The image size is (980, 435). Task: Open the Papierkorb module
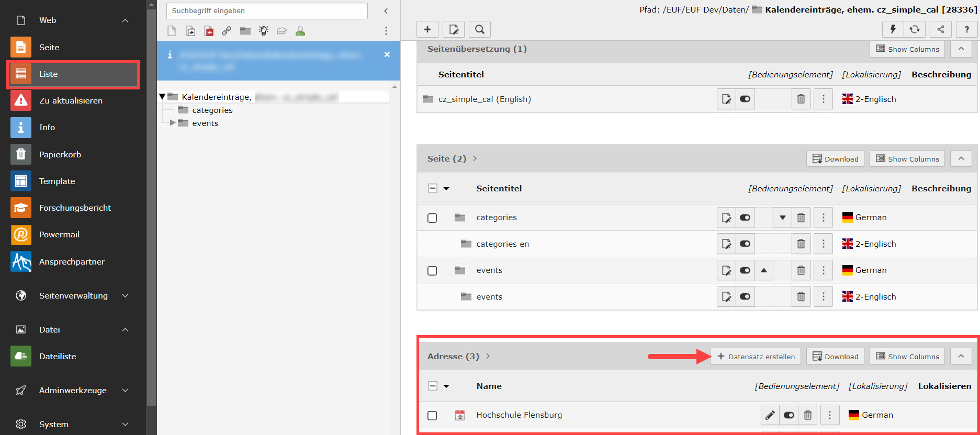[x=60, y=154]
